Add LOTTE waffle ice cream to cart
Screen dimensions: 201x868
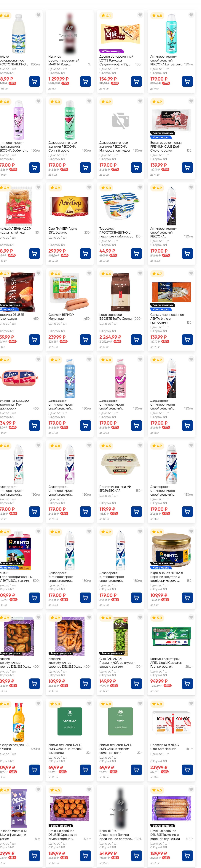tap(136, 81)
